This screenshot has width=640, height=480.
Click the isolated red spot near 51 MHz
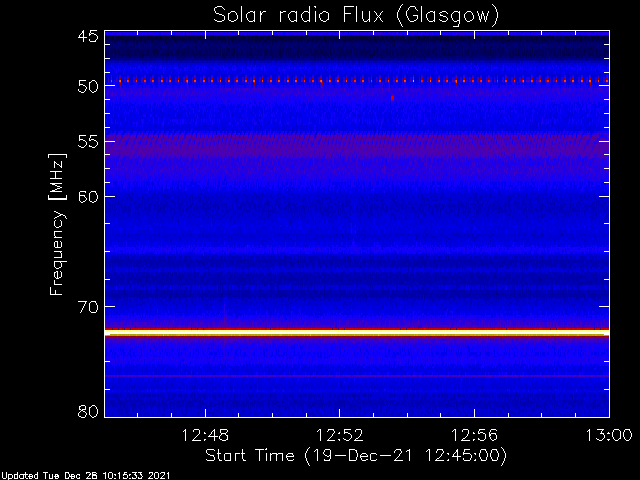pyautogui.click(x=392, y=98)
